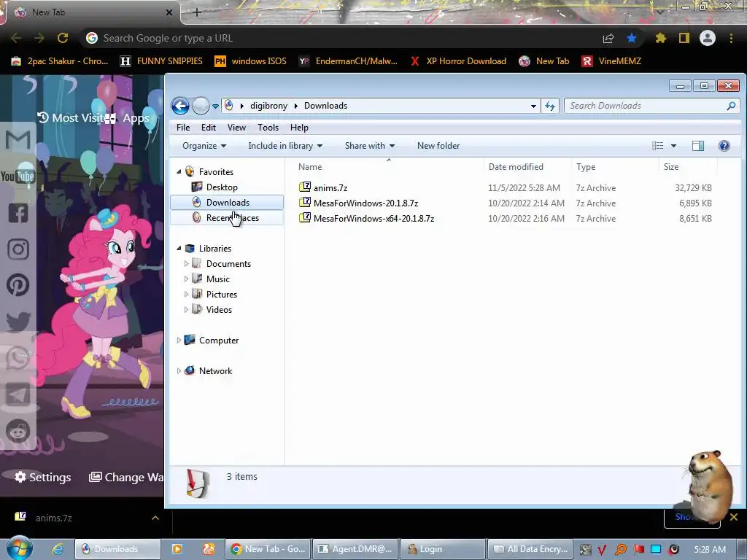This screenshot has height=560, width=747.
Task: Open the Tools menu
Action: coord(268,128)
